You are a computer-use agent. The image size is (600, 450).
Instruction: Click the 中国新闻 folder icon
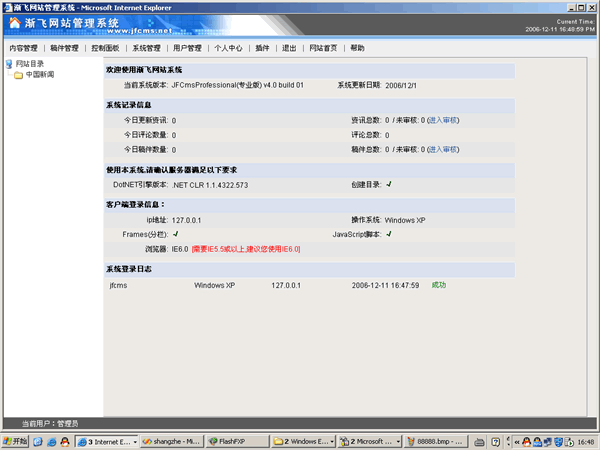(x=18, y=75)
